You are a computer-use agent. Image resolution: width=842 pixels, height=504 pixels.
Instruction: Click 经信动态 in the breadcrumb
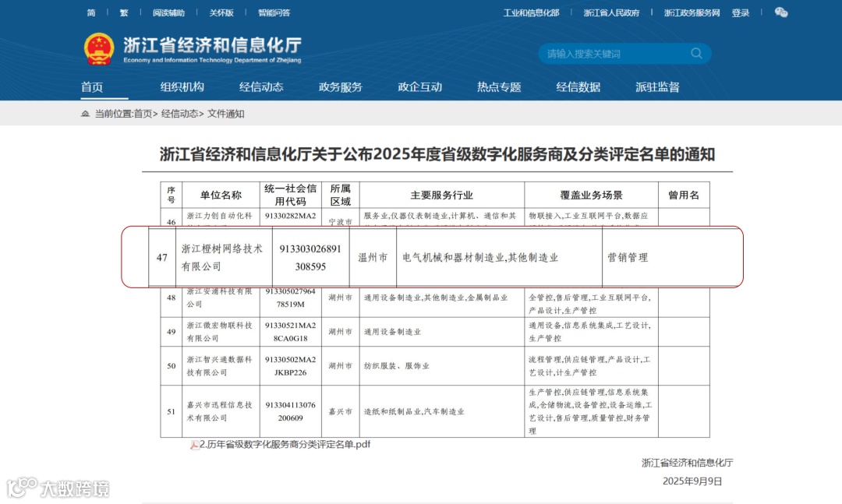[x=179, y=114]
